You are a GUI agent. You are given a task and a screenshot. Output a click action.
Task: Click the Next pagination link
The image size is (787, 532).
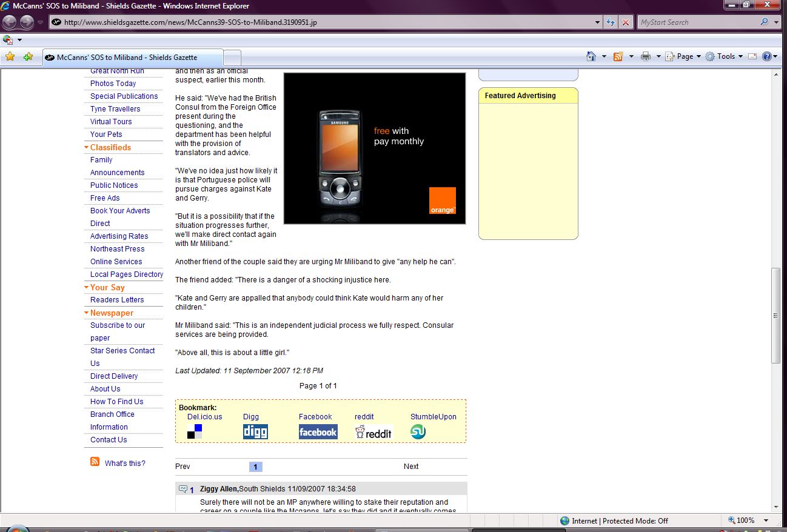point(411,467)
